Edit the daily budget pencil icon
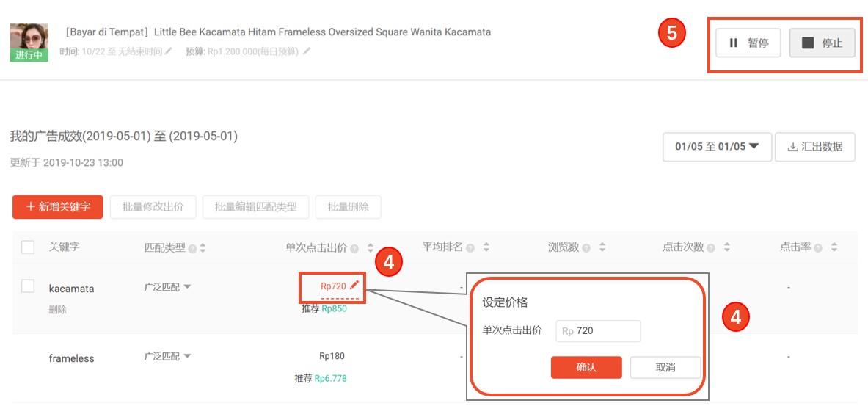 click(307, 51)
